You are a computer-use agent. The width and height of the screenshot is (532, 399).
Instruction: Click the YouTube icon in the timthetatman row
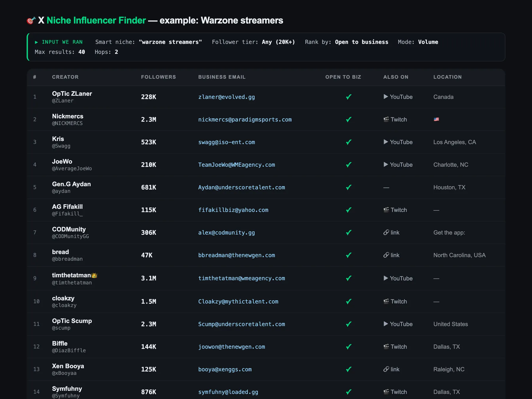(386, 278)
